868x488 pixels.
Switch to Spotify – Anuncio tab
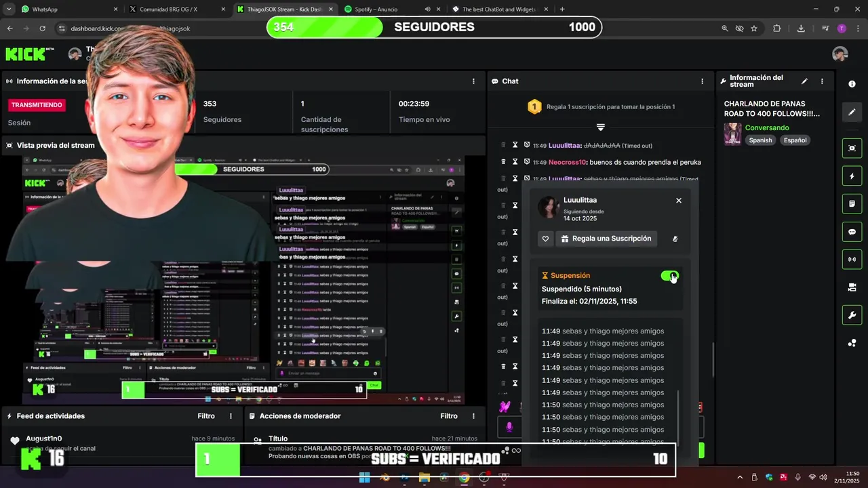[x=393, y=9]
